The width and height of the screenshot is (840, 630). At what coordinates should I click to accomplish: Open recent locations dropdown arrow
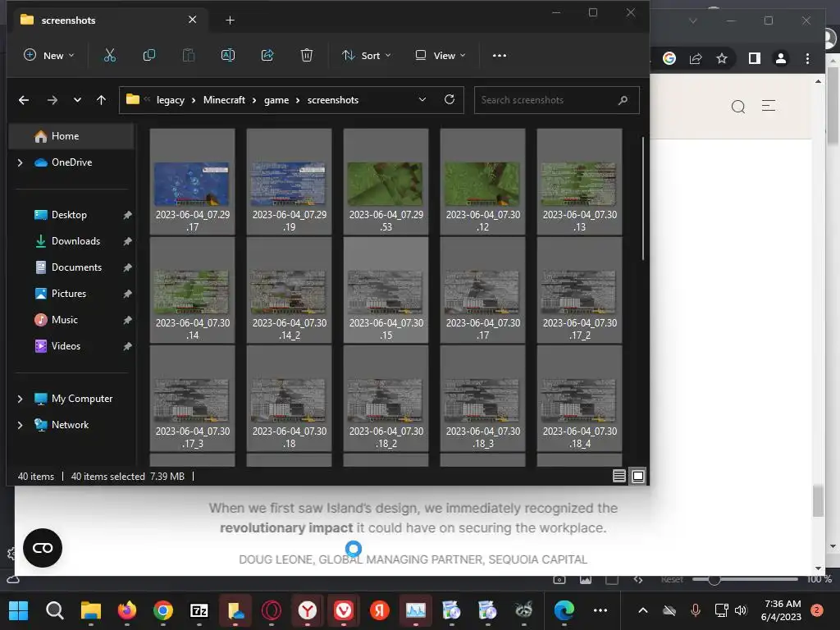point(78,100)
